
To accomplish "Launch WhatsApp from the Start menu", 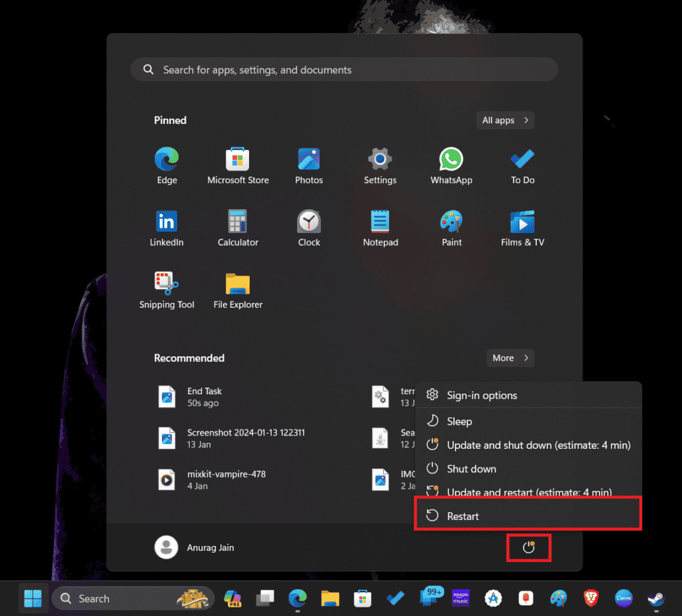I will click(451, 160).
